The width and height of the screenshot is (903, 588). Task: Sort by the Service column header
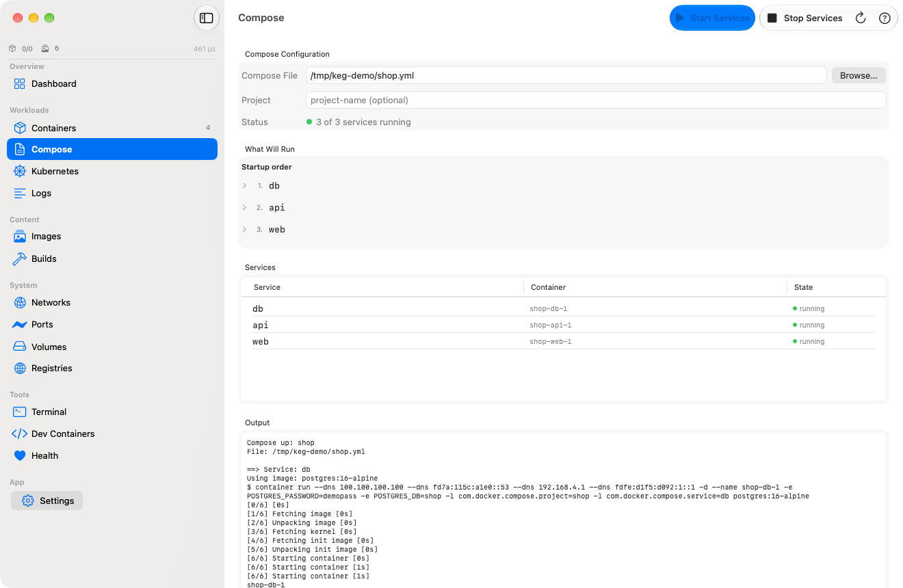pyautogui.click(x=267, y=287)
